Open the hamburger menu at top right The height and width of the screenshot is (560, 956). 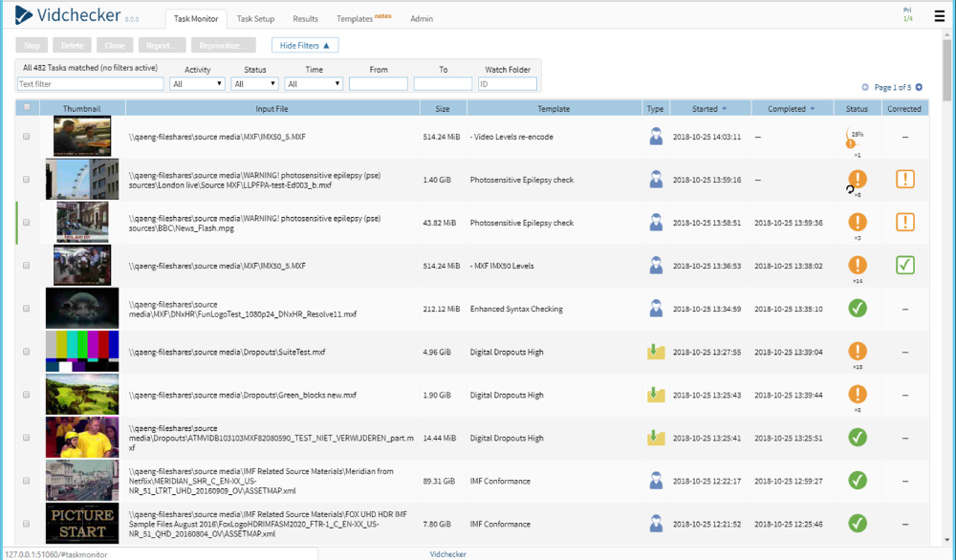(939, 16)
